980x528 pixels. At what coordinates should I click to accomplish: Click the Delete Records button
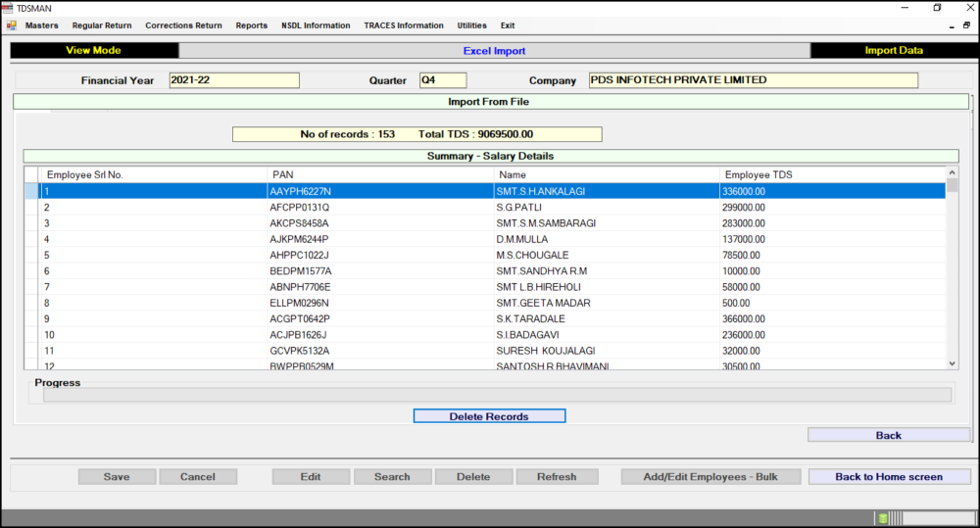(x=489, y=416)
